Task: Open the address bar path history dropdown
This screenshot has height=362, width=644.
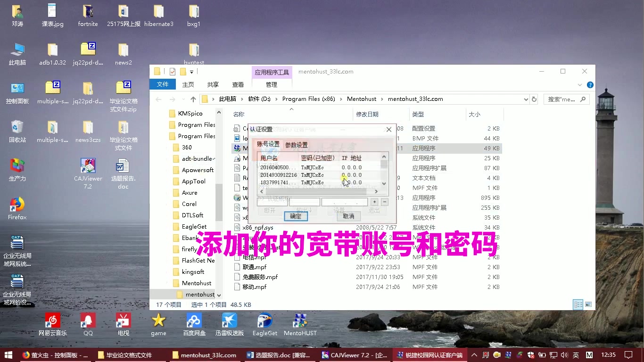Action: (526, 99)
